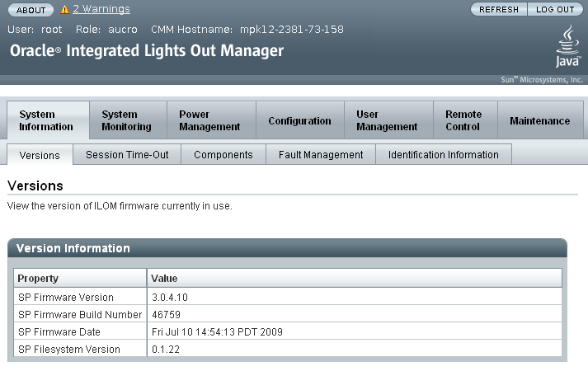Click the System Information tab
The height and width of the screenshot is (371, 588).
click(x=48, y=120)
